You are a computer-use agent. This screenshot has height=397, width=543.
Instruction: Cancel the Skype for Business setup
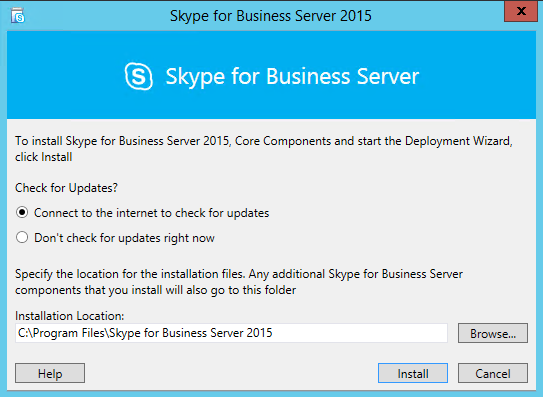pos(493,373)
